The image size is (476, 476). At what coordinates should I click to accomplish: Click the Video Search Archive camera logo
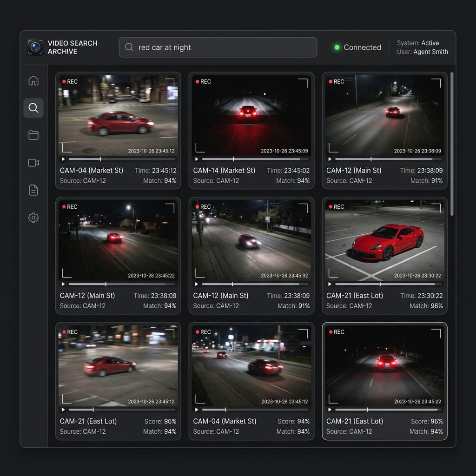35,47
